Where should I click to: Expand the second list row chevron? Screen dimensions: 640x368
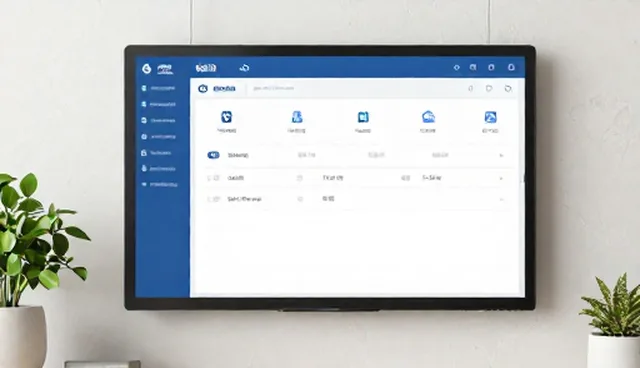tap(501, 178)
